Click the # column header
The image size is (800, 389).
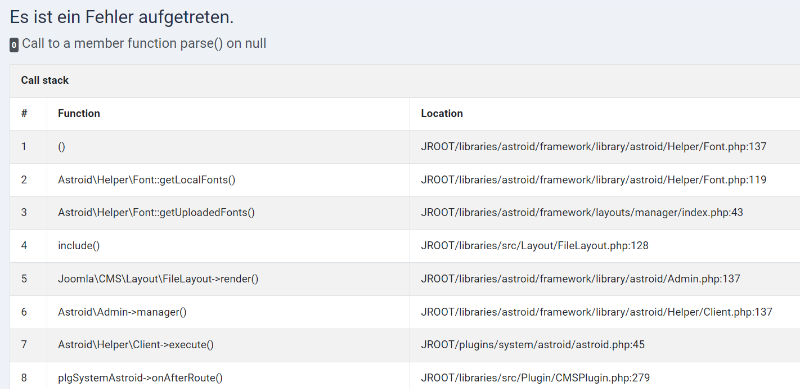click(24, 113)
